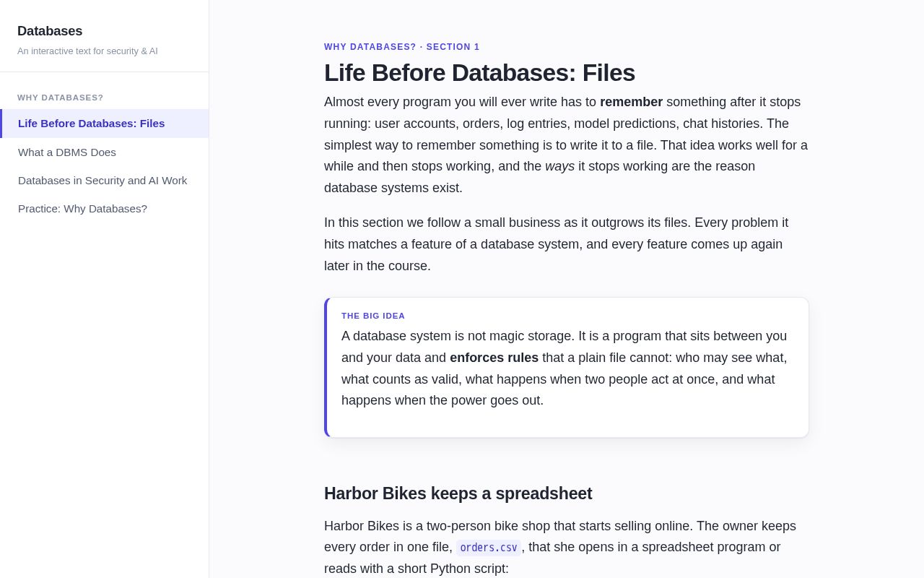Click the orders.csv inline code
This screenshot has height=578, width=924.
489,548
